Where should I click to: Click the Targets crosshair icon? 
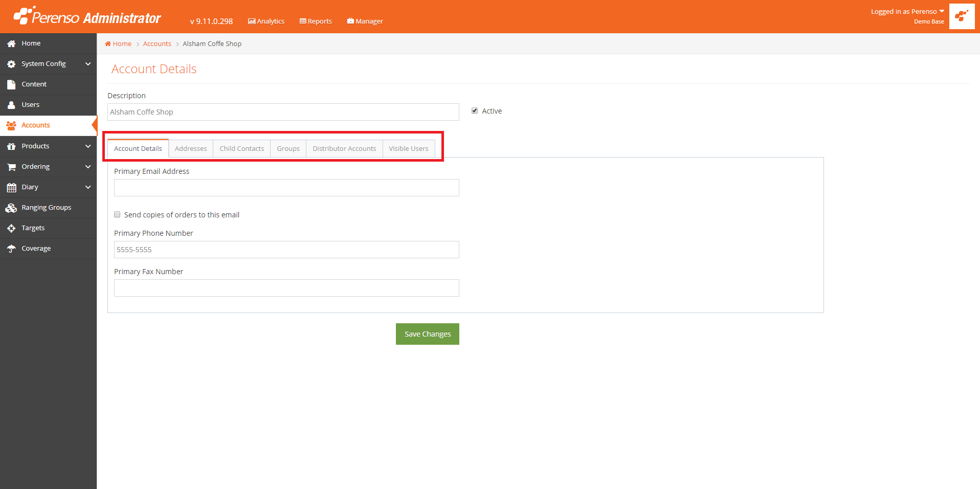click(11, 228)
